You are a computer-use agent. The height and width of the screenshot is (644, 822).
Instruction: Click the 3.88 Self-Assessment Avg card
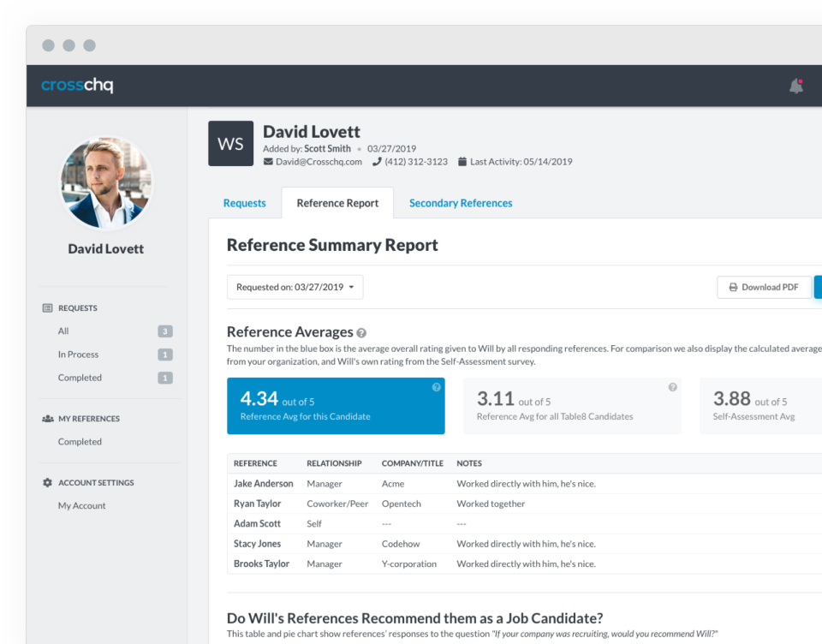point(760,406)
